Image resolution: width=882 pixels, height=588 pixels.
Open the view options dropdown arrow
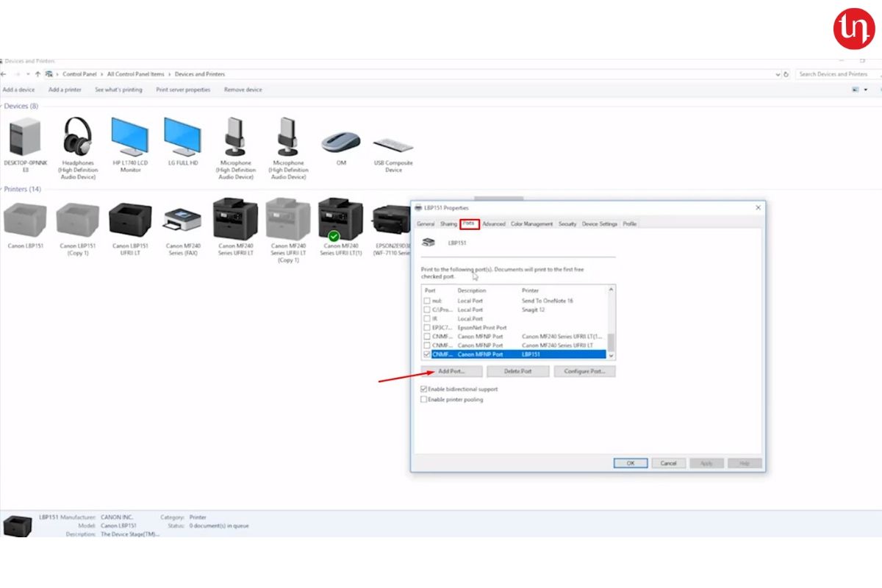click(x=864, y=90)
